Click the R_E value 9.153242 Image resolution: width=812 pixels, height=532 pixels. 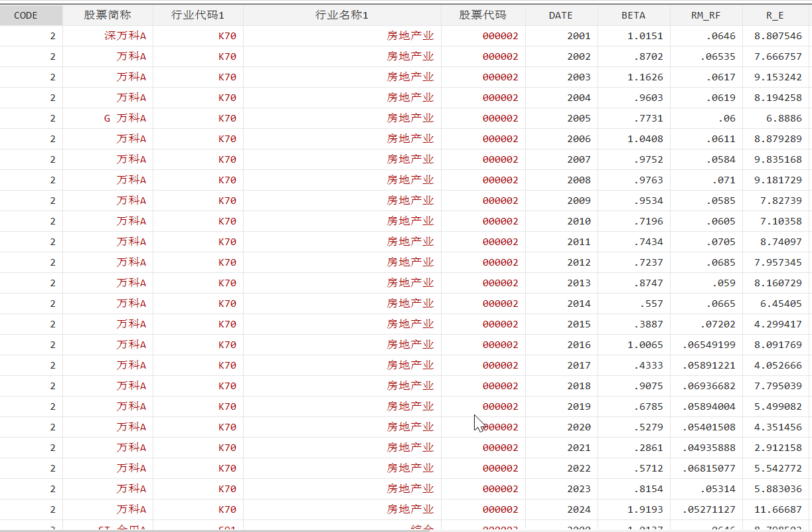775,77
